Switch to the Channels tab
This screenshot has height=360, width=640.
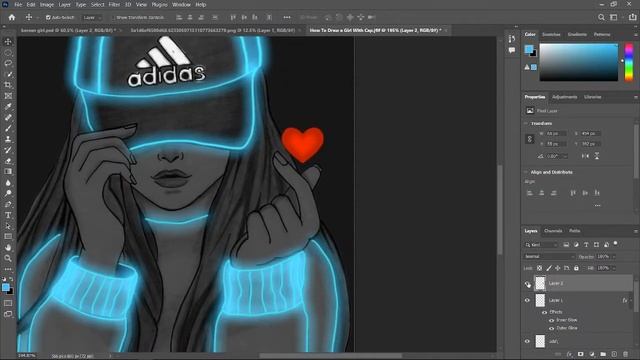pyautogui.click(x=553, y=231)
